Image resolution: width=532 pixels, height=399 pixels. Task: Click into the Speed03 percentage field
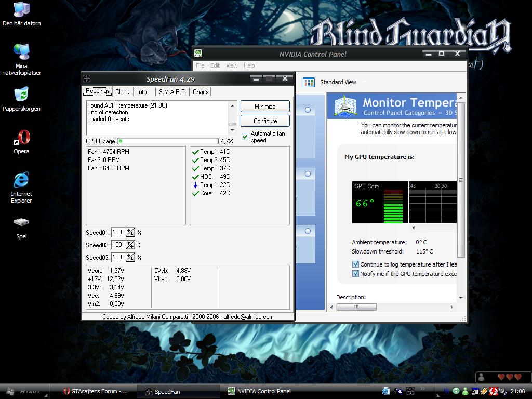pos(118,257)
